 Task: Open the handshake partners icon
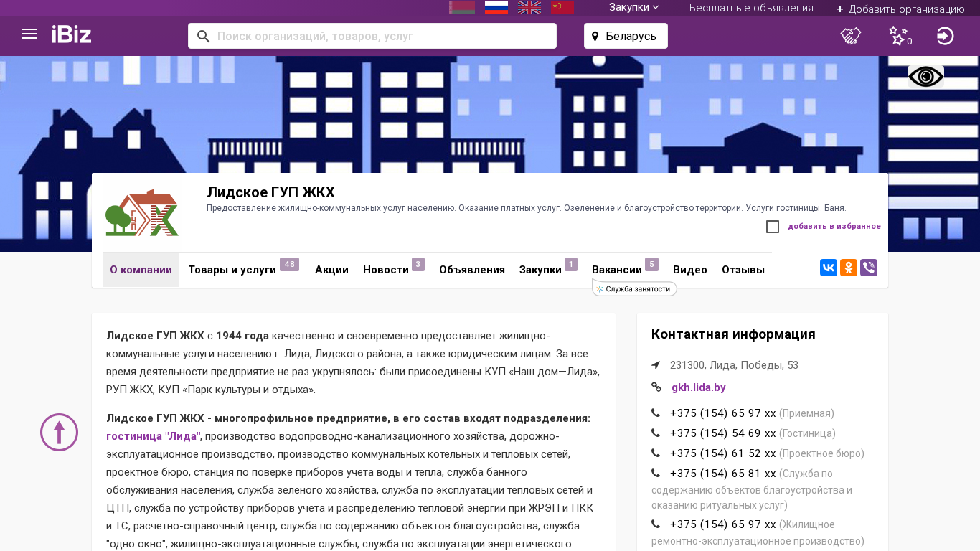(851, 36)
